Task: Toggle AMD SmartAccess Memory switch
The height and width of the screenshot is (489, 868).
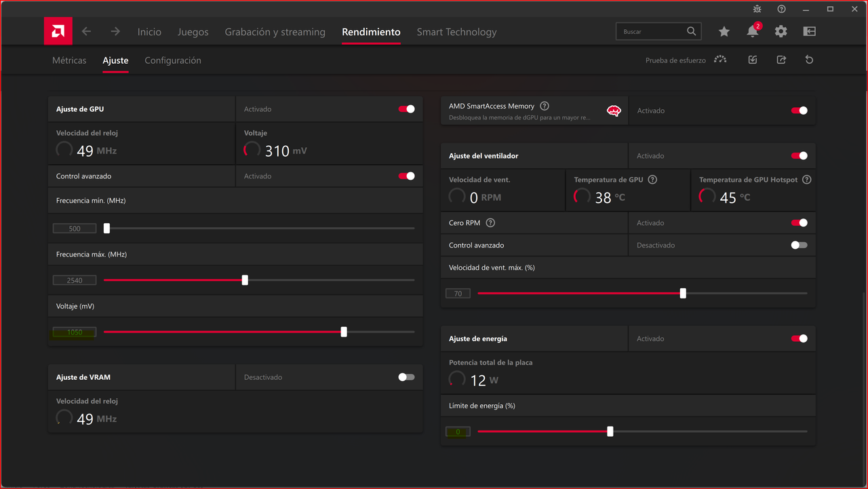Action: click(800, 111)
